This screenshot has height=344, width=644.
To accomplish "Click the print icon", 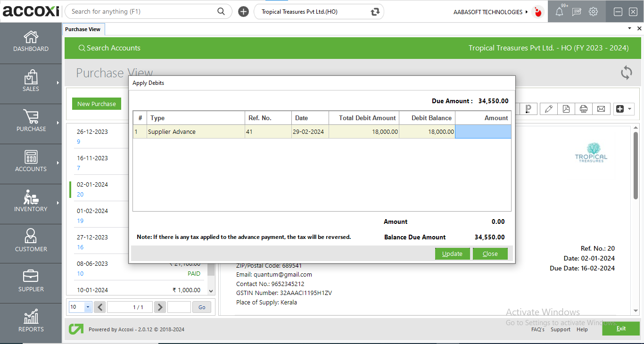I will tap(584, 109).
